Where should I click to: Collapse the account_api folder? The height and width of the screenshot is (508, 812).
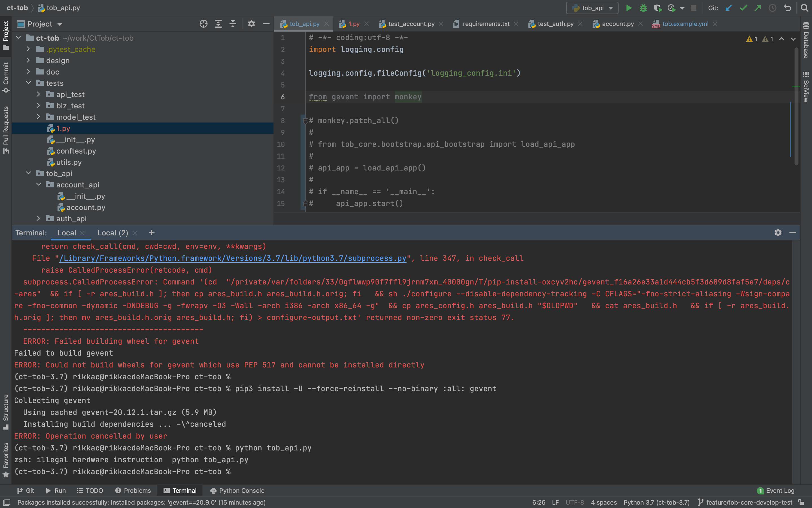point(39,185)
